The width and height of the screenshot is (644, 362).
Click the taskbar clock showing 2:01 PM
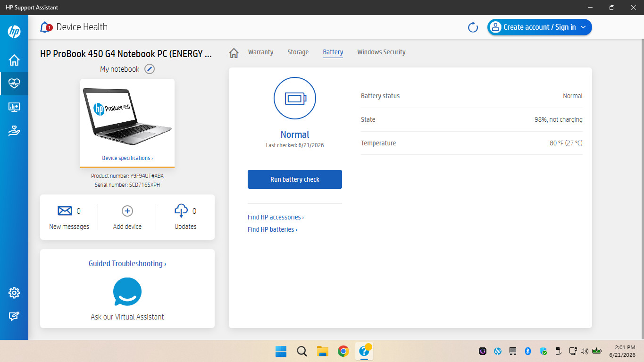tap(622, 351)
